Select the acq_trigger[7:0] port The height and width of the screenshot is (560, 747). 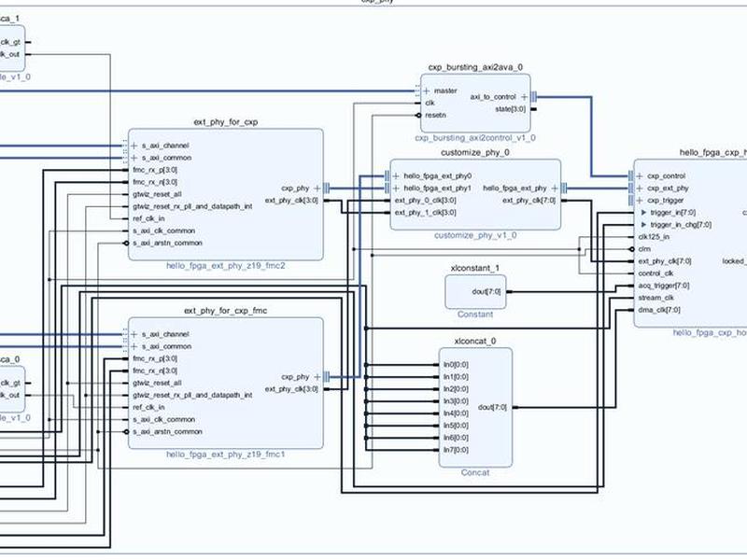pos(664,286)
